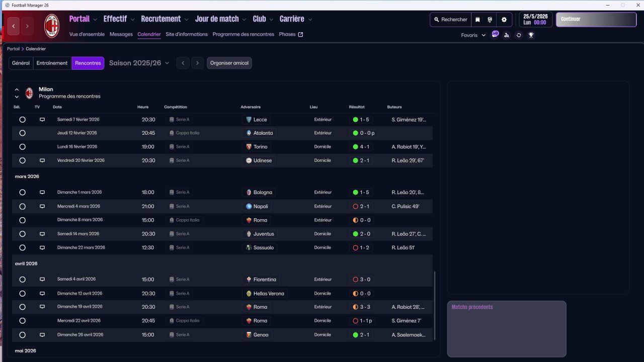Open the messages notification bubble icon
Screen dimensions: 644x362
495,35
